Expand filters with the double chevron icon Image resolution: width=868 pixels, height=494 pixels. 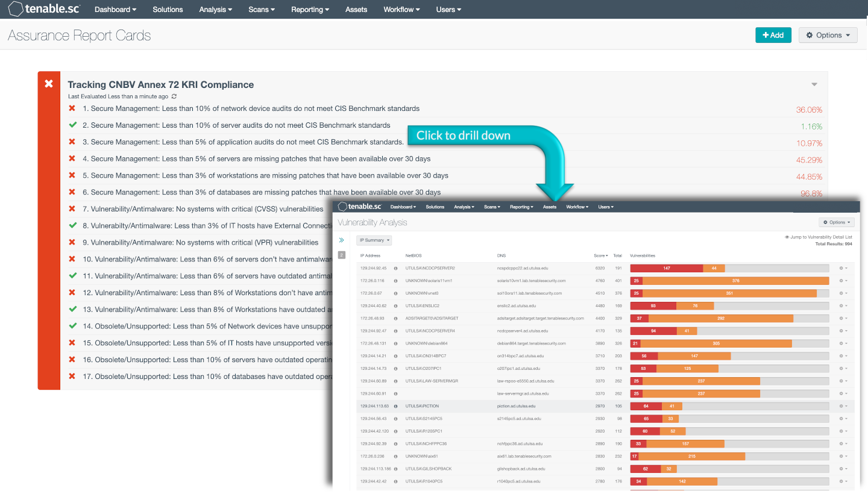(342, 240)
